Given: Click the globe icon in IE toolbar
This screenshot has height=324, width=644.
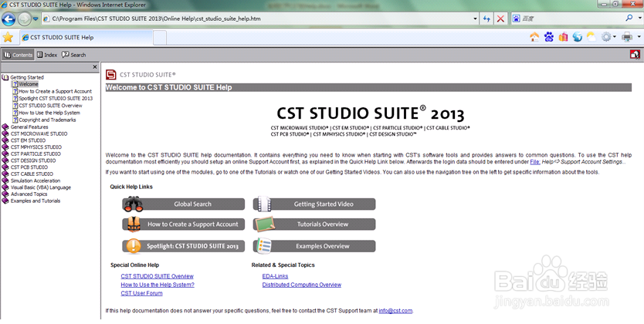Looking at the screenshot, I should 578,37.
